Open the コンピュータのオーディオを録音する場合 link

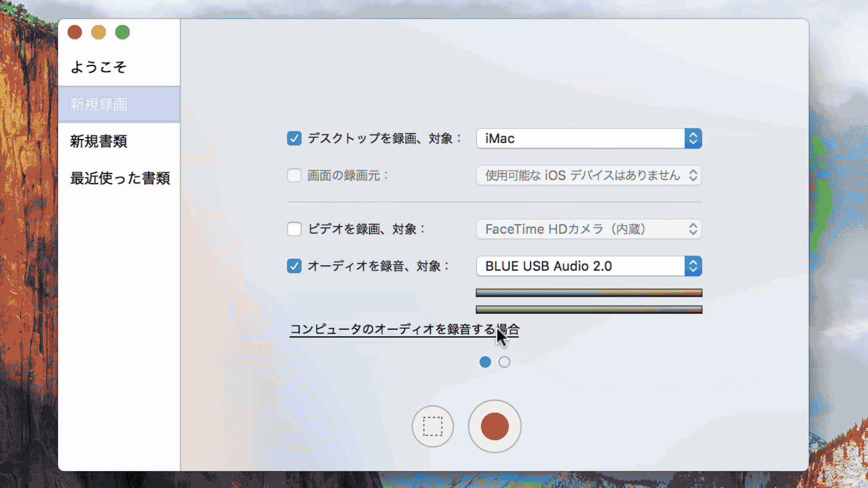click(x=404, y=330)
